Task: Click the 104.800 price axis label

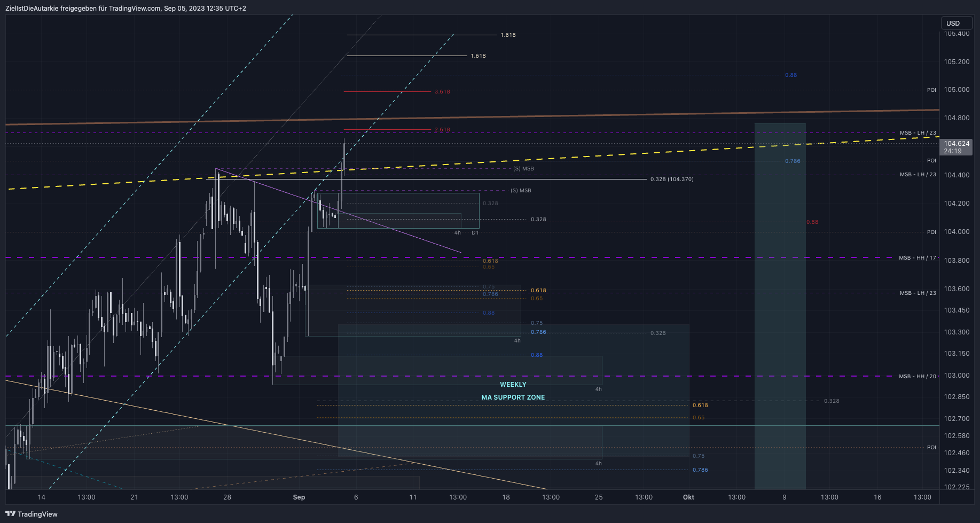Action: [957, 118]
